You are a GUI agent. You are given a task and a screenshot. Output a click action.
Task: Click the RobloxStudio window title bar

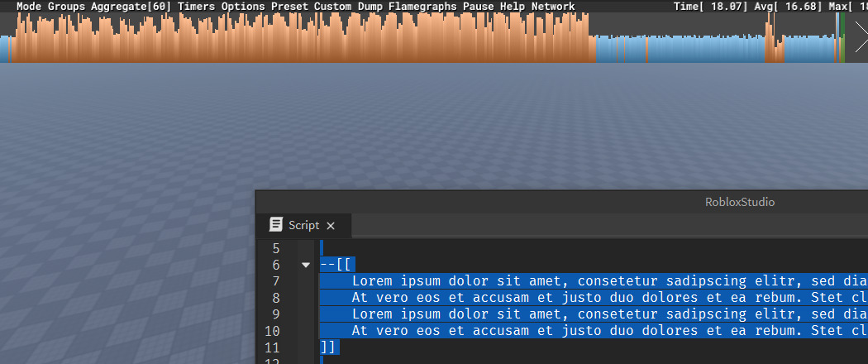click(562, 202)
